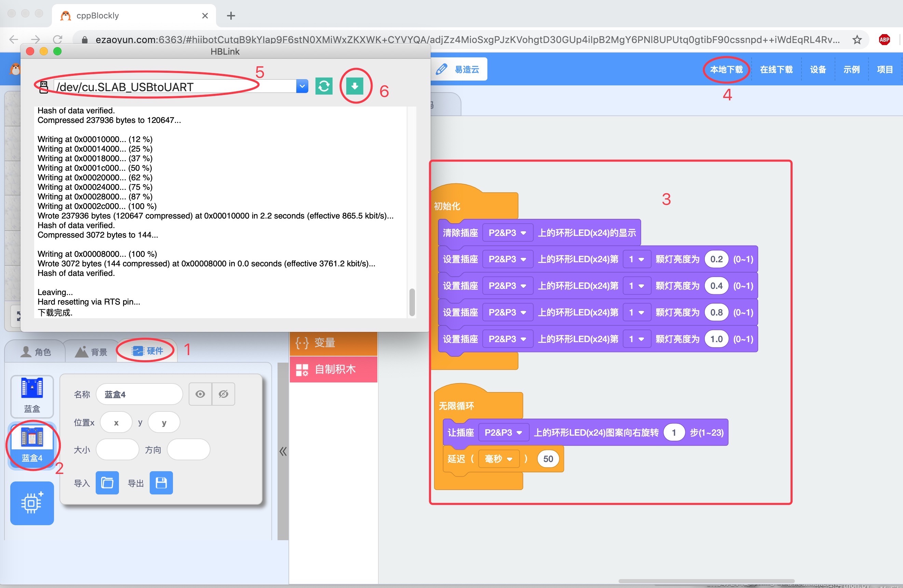
Task: Click the AdBlock Plus extension icon
Action: (885, 39)
